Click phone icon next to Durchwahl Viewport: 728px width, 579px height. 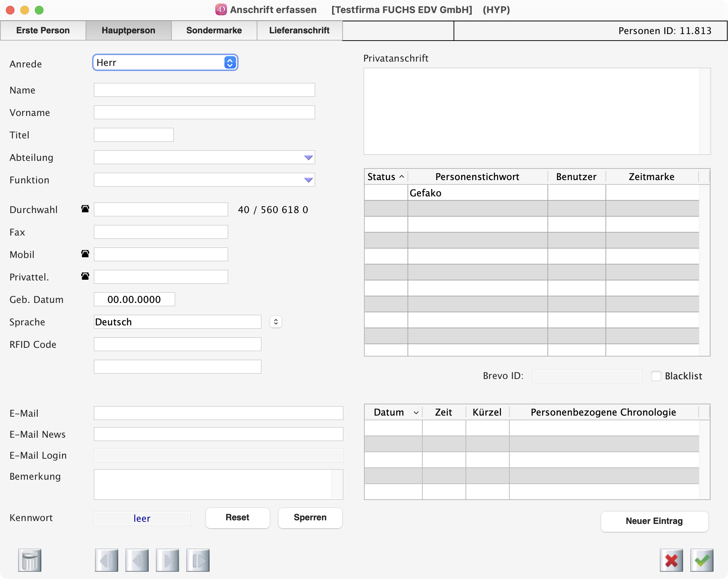point(85,209)
